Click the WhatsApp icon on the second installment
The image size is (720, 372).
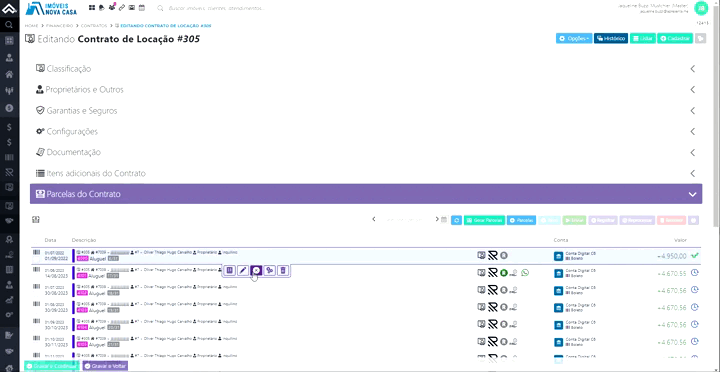coord(525,273)
